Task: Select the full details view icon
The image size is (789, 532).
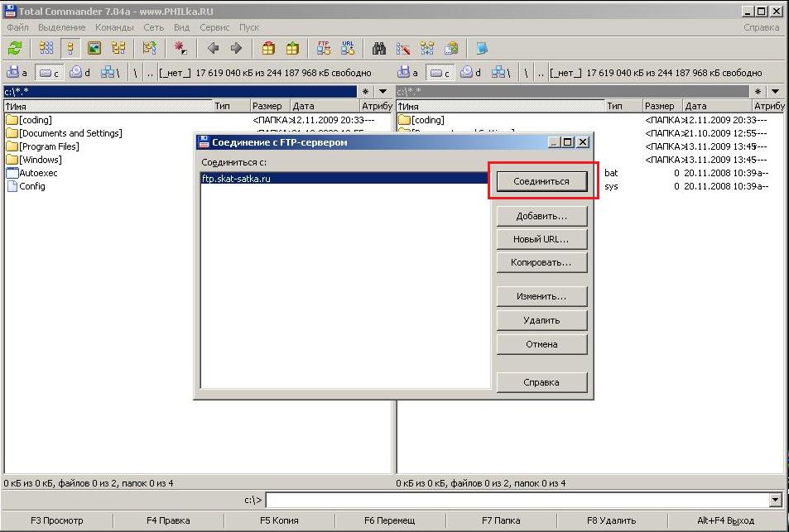Action: tap(70, 48)
